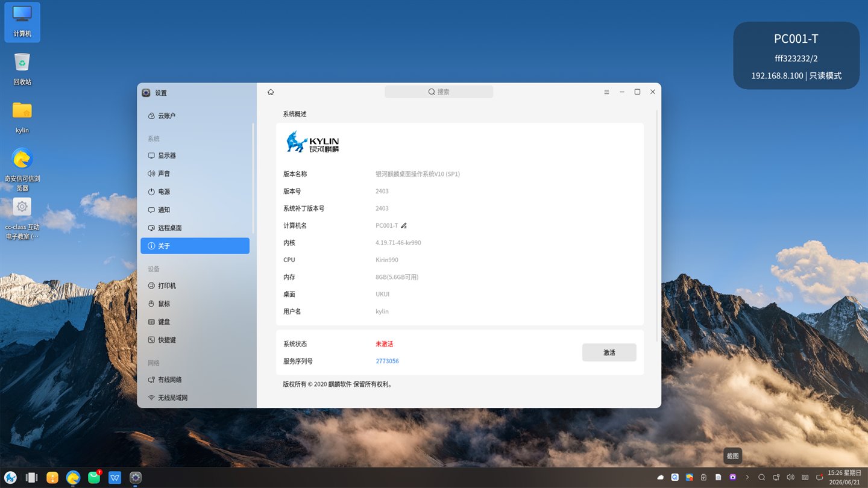The height and width of the screenshot is (488, 868).
Task: Click the PC001-T info widget
Action: click(x=796, y=56)
